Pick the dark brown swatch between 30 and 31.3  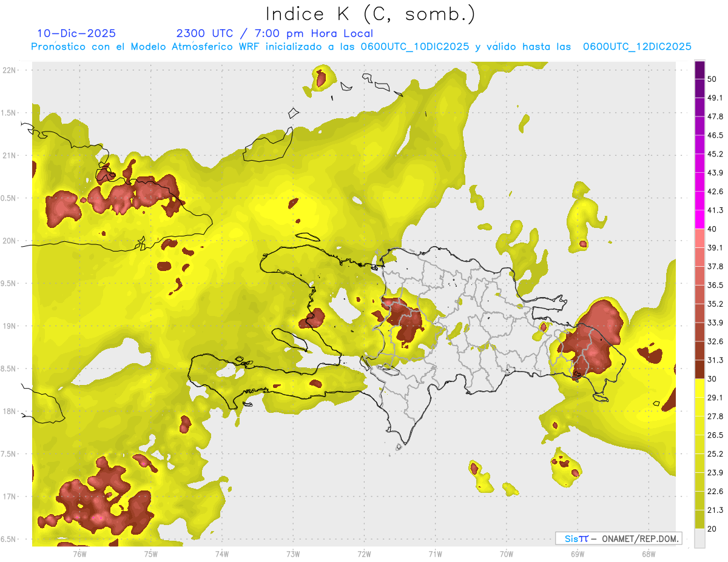(699, 369)
